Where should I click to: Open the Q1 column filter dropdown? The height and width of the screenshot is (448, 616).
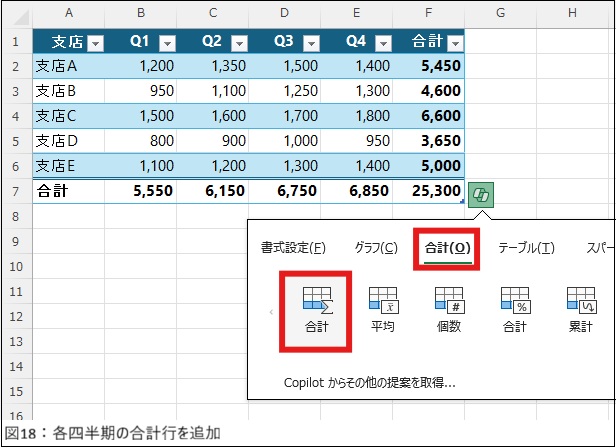[168, 43]
